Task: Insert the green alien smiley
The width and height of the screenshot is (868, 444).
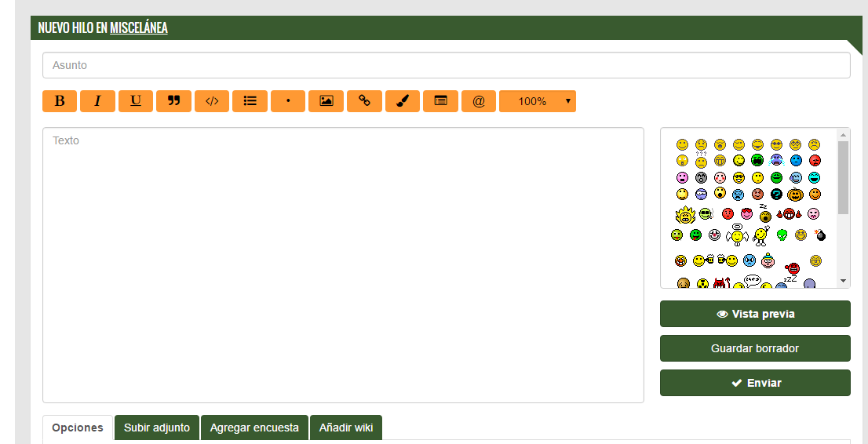Action: [782, 235]
